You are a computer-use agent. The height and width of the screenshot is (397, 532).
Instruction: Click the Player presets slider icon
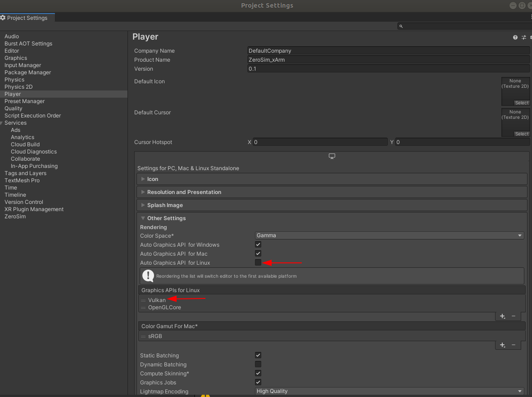[x=523, y=37]
